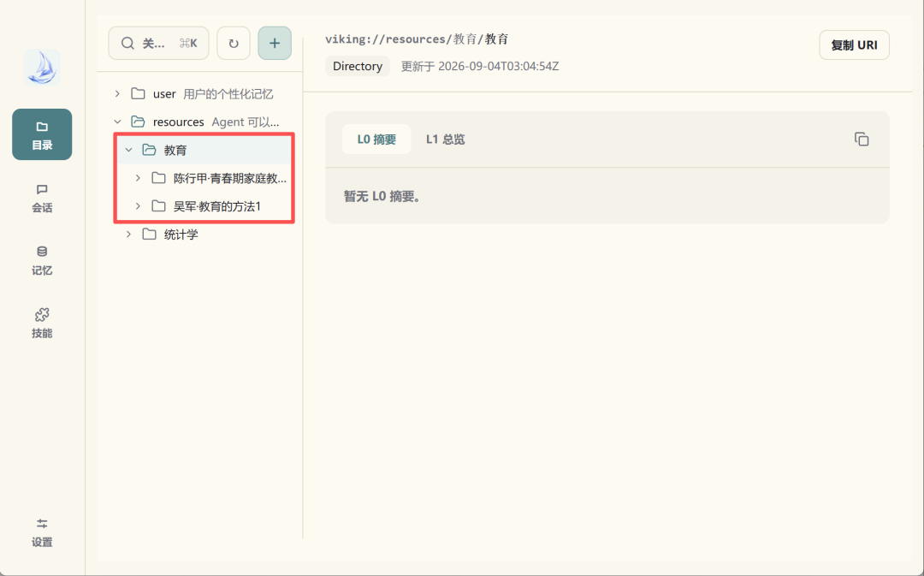
Task: Select the L0 摘要 tab
Action: coord(376,140)
